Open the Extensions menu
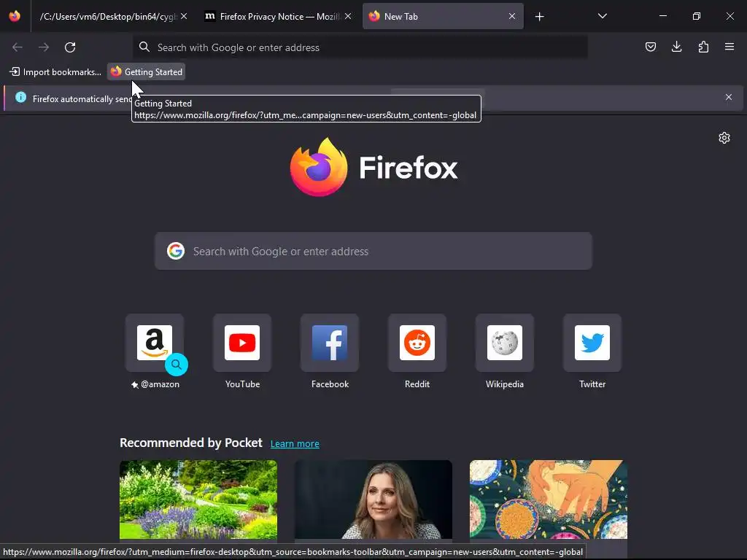 coord(703,47)
